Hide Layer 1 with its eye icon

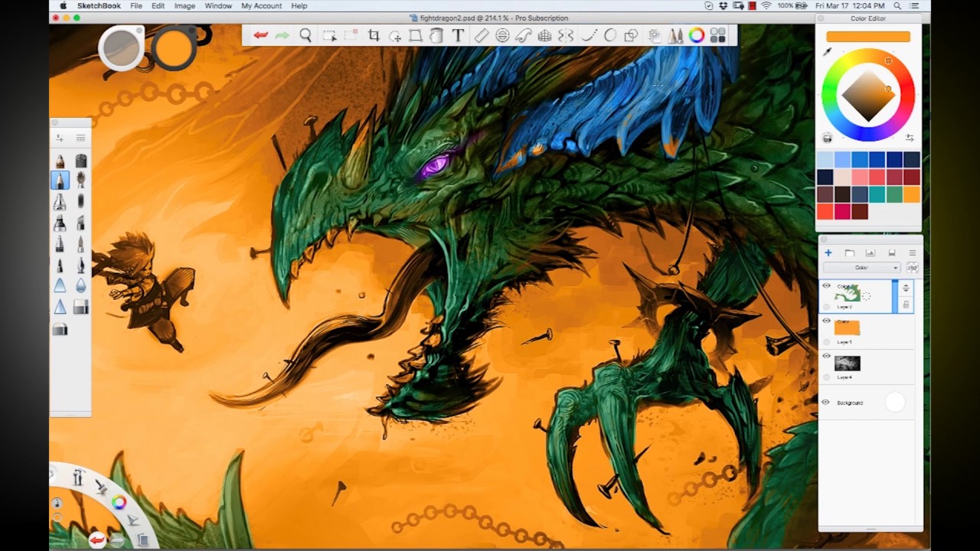click(x=825, y=321)
